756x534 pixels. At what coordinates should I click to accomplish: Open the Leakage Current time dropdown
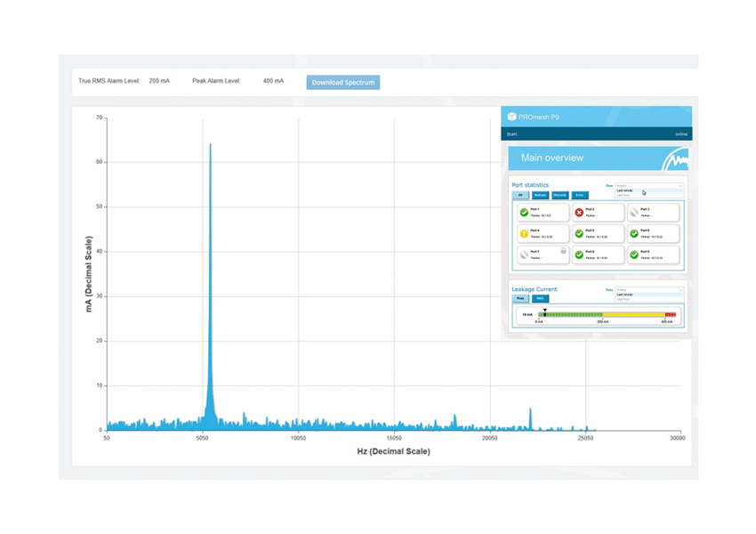(x=649, y=289)
